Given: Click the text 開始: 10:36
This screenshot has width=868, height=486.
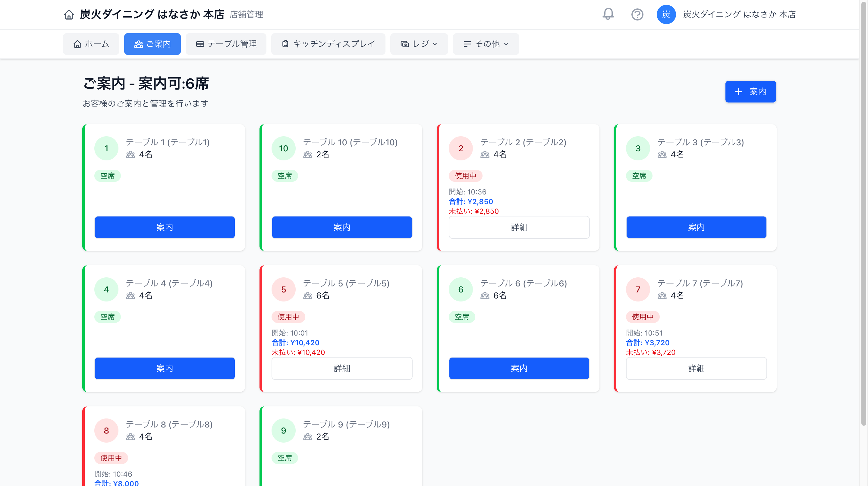Looking at the screenshot, I should tap(467, 192).
